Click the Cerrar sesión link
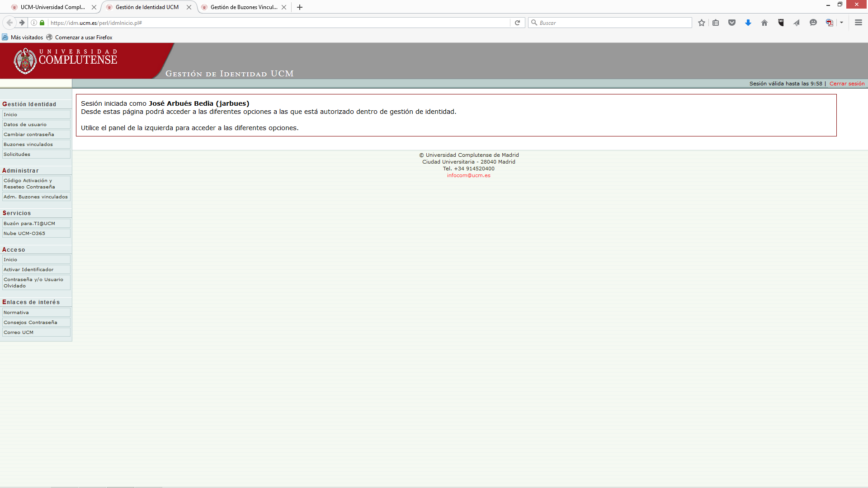The image size is (868, 488). 847,84
